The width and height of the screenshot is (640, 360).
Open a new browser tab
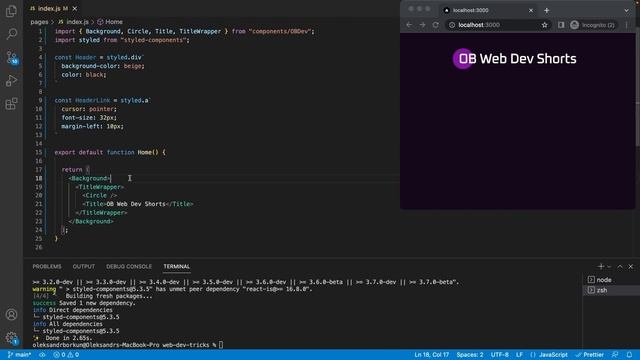click(x=547, y=10)
